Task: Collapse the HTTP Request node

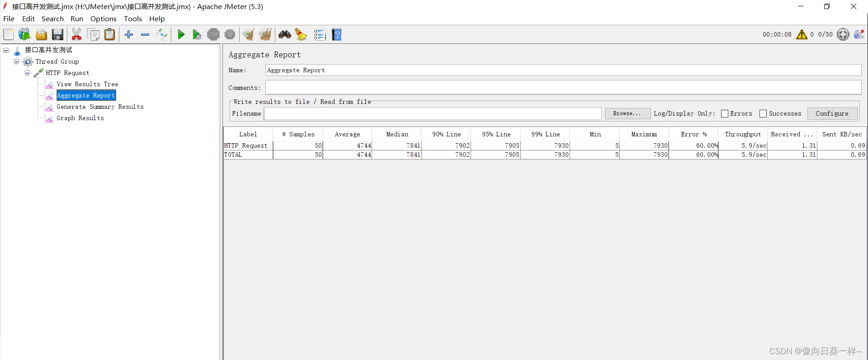Action: (x=28, y=73)
